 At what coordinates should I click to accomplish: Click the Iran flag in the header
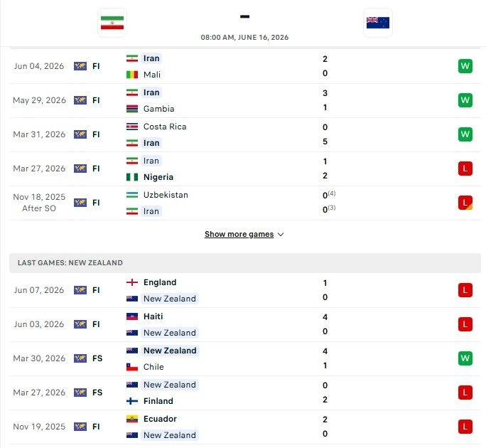pos(112,23)
